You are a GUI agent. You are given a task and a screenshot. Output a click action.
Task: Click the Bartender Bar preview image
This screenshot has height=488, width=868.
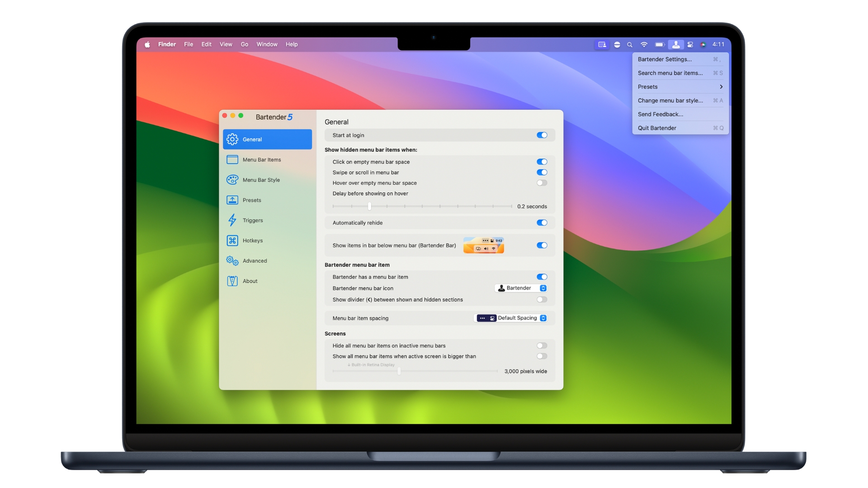click(x=484, y=245)
